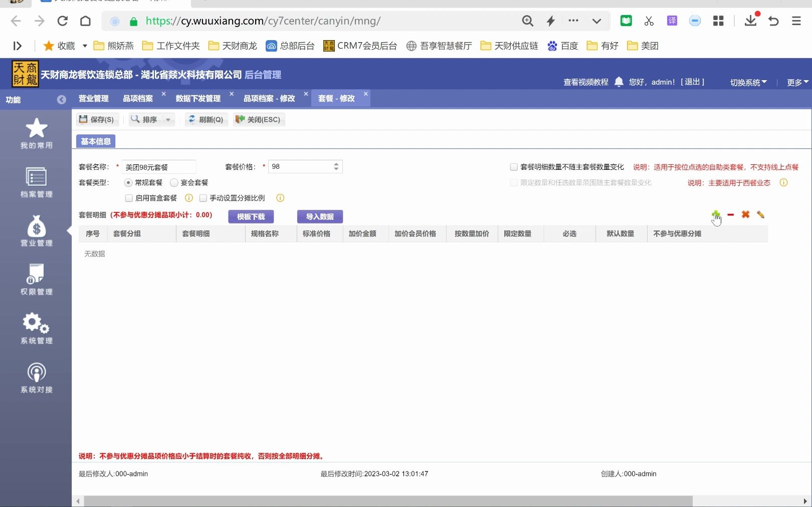The width and height of the screenshot is (812, 507).
Task: Click the scrollbar right arrow
Action: coord(805,501)
